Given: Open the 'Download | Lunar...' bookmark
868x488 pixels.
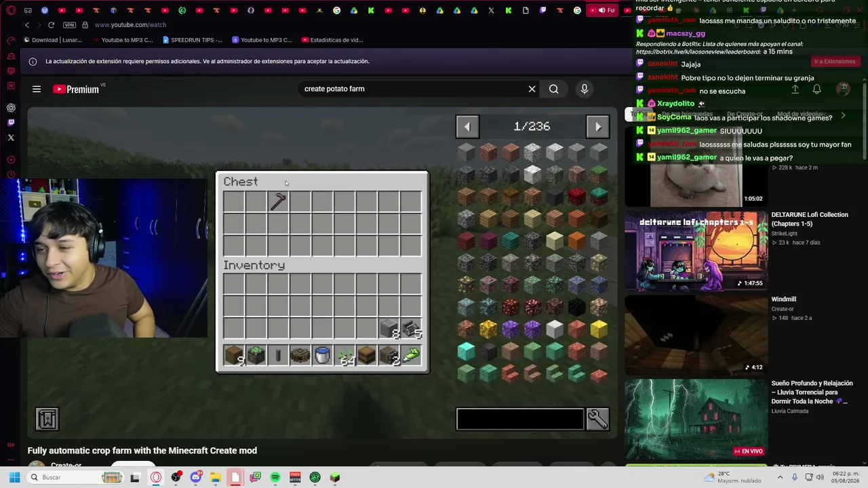Looking at the screenshot, I should point(52,40).
